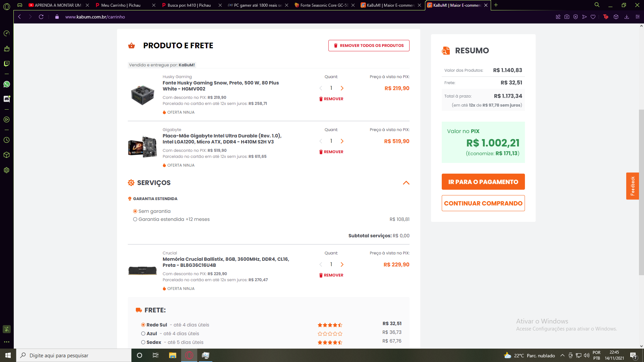This screenshot has width=644, height=362.
Task: Open WhatsApp in the Opera sidebar
Action: pos(7,84)
